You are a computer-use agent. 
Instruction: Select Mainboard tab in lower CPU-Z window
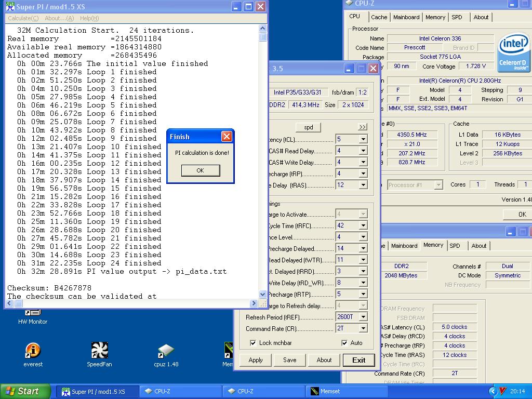(404, 246)
